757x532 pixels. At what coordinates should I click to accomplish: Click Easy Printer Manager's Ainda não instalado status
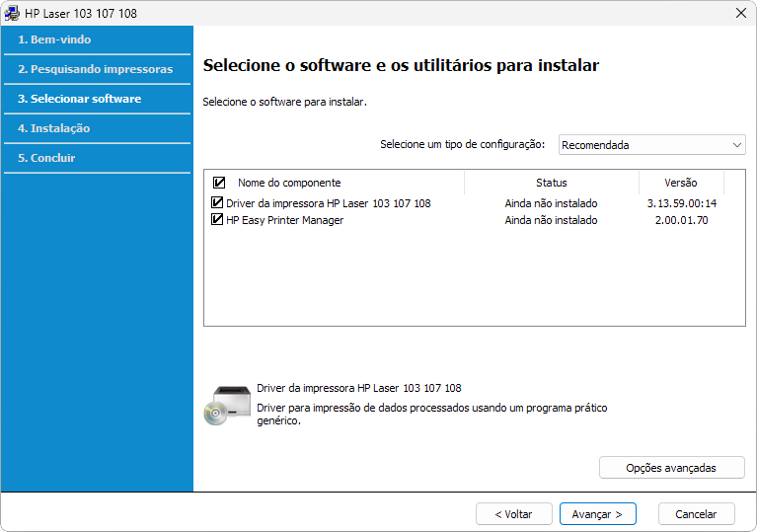552,220
